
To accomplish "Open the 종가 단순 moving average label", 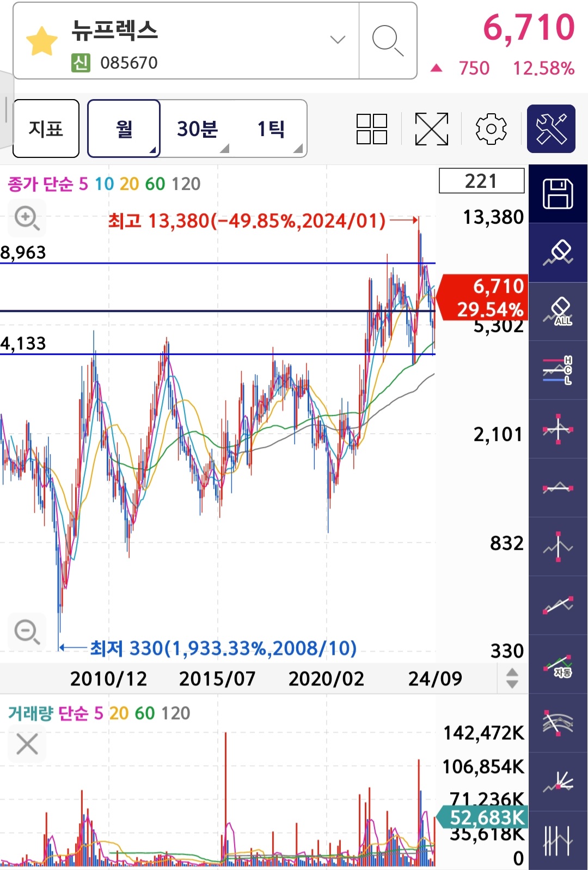I will pyautogui.click(x=40, y=184).
